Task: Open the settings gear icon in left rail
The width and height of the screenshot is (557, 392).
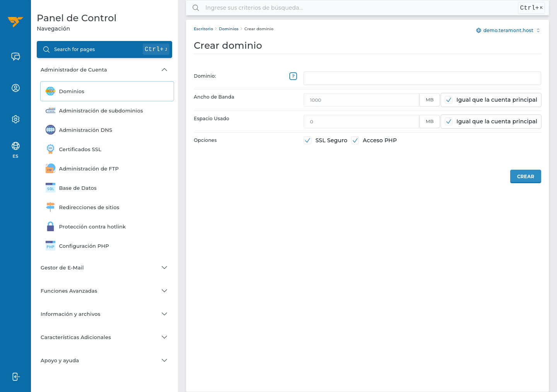Action: tap(15, 119)
